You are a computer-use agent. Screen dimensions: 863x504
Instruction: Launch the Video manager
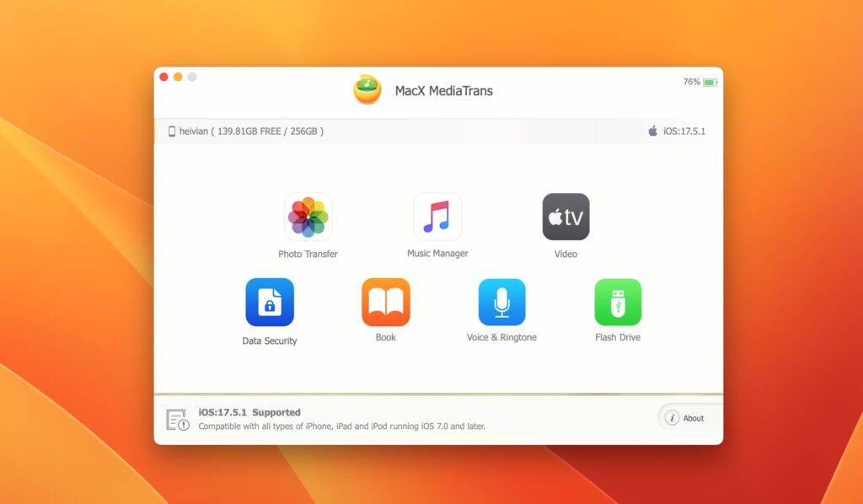(566, 216)
